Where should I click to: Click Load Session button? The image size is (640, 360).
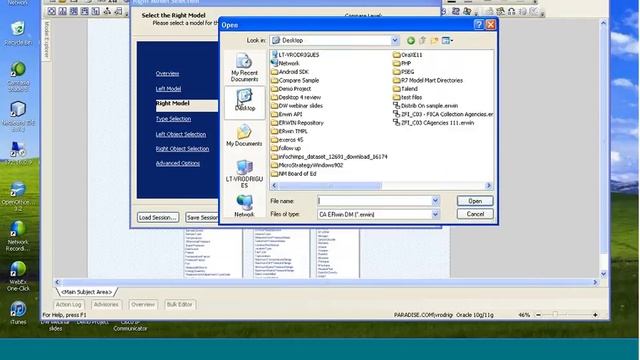click(x=158, y=218)
